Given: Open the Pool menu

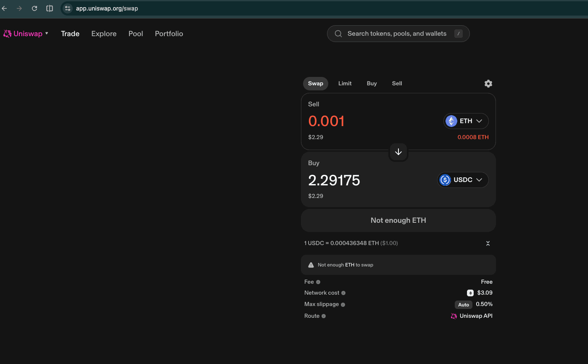Looking at the screenshot, I should pos(136,34).
